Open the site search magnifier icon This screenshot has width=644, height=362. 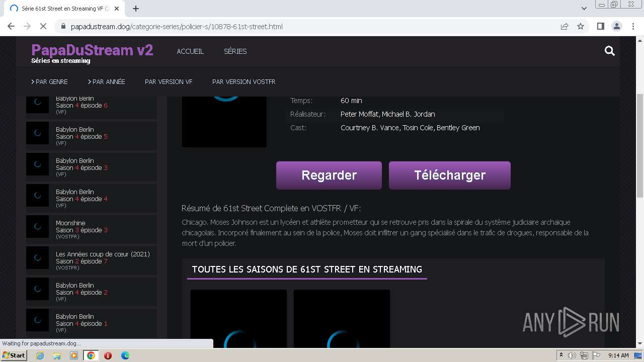click(610, 51)
